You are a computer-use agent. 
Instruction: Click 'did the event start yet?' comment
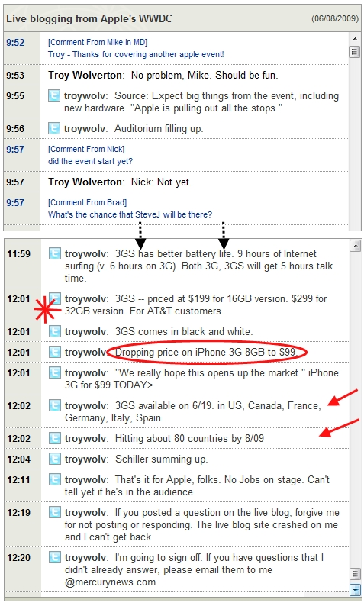[x=90, y=161]
